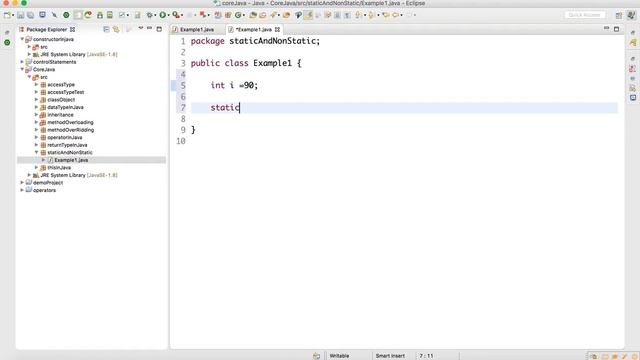Click line number 7 in the gutter
The width and height of the screenshot is (640, 360).
click(183, 108)
